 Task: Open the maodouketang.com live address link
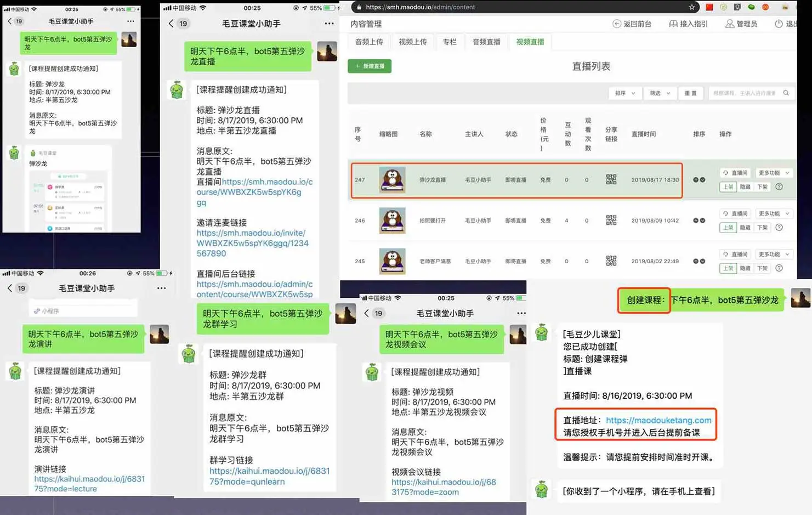coord(658,420)
